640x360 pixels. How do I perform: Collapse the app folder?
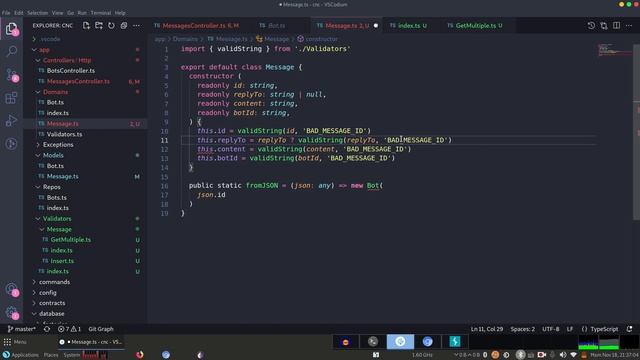44,50
